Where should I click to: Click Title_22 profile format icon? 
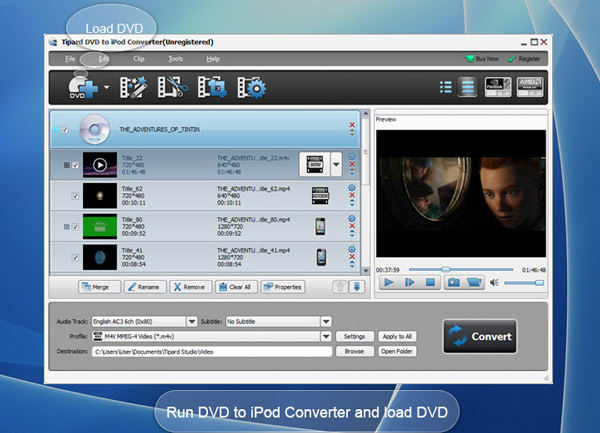[x=315, y=164]
